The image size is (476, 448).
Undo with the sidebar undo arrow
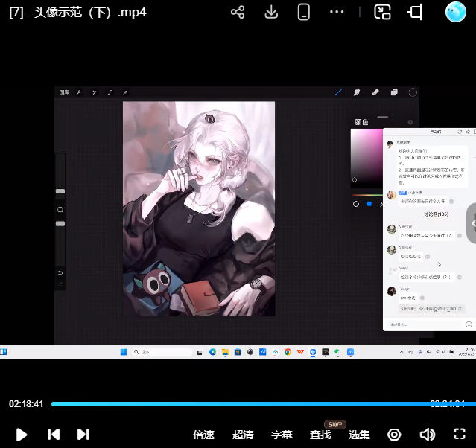click(x=60, y=273)
